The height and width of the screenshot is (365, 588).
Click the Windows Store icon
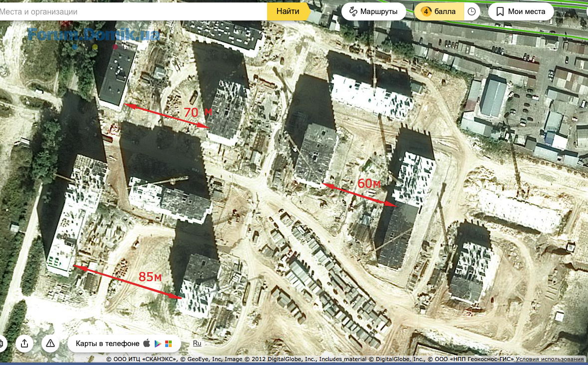169,344
